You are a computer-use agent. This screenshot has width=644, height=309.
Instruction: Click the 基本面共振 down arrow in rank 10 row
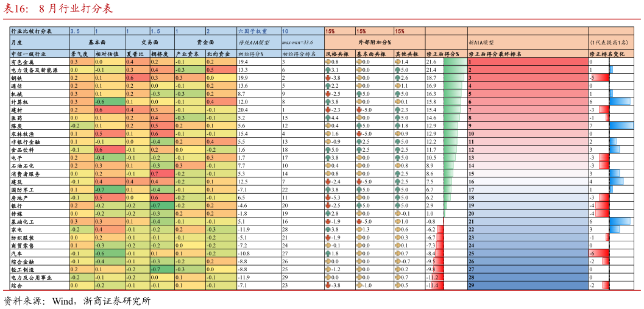tap(359, 133)
